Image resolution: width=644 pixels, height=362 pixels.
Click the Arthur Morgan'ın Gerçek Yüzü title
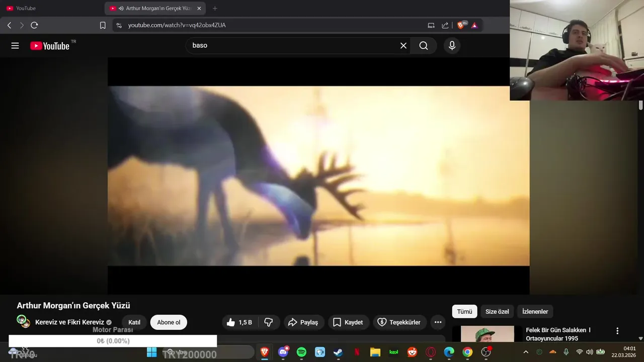73,306
